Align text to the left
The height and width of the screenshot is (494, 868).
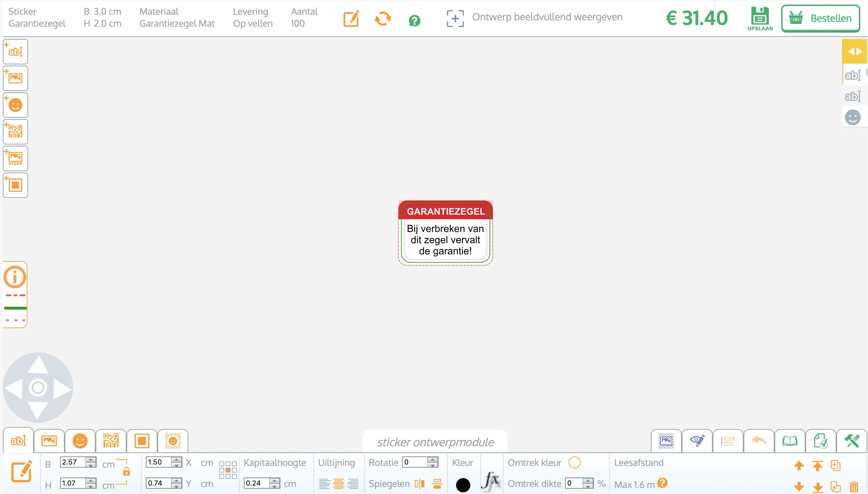point(324,484)
